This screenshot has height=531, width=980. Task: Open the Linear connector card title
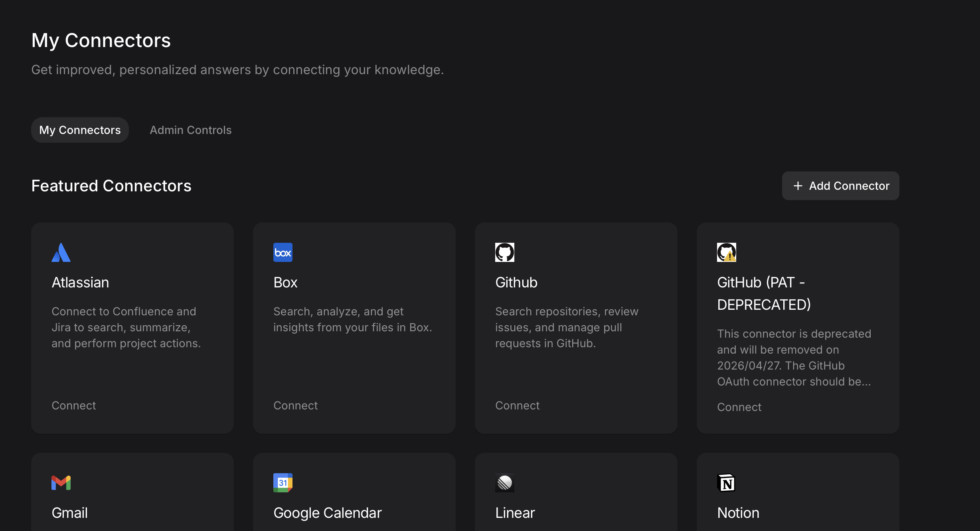[x=515, y=513]
